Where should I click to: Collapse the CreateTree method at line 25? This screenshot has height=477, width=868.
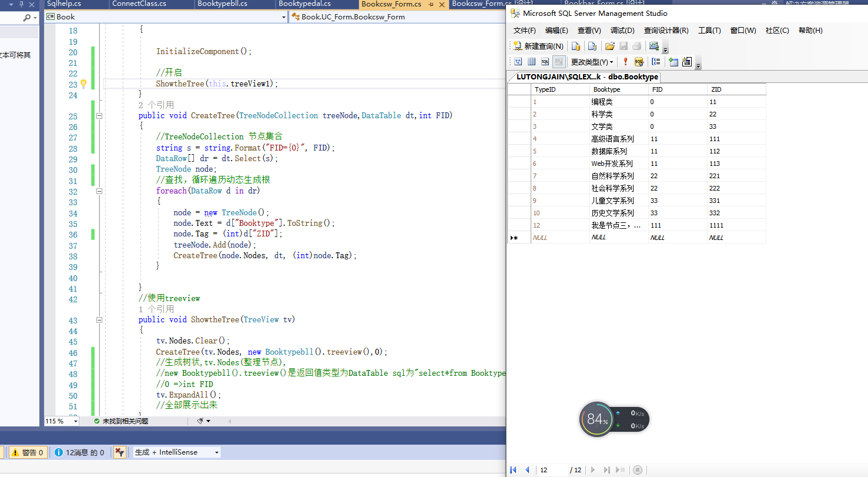tap(99, 116)
